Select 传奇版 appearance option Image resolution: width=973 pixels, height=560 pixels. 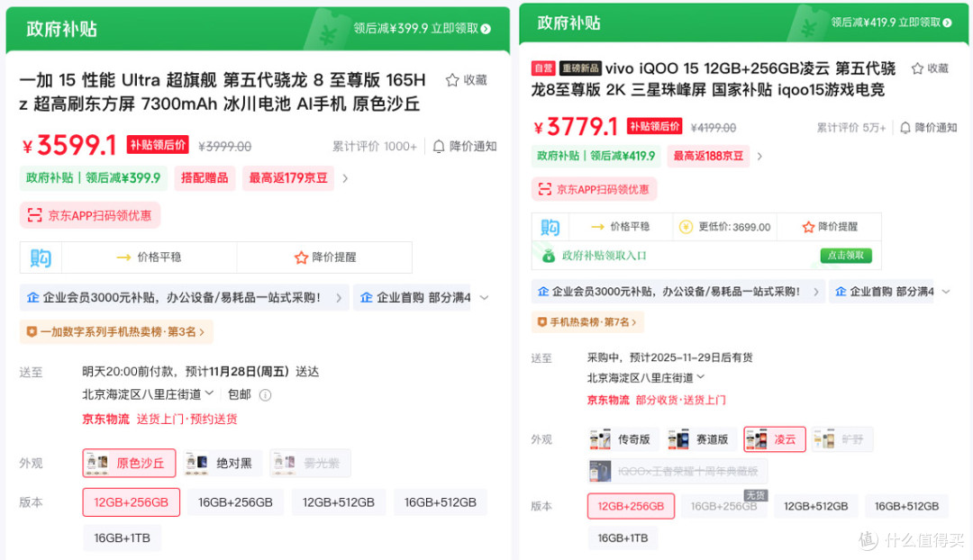pos(623,439)
